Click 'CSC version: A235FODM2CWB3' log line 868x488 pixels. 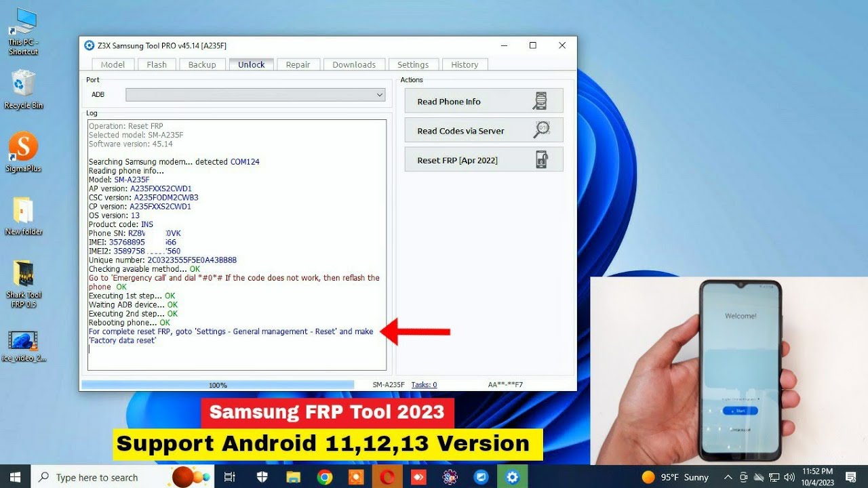pyautogui.click(x=143, y=197)
